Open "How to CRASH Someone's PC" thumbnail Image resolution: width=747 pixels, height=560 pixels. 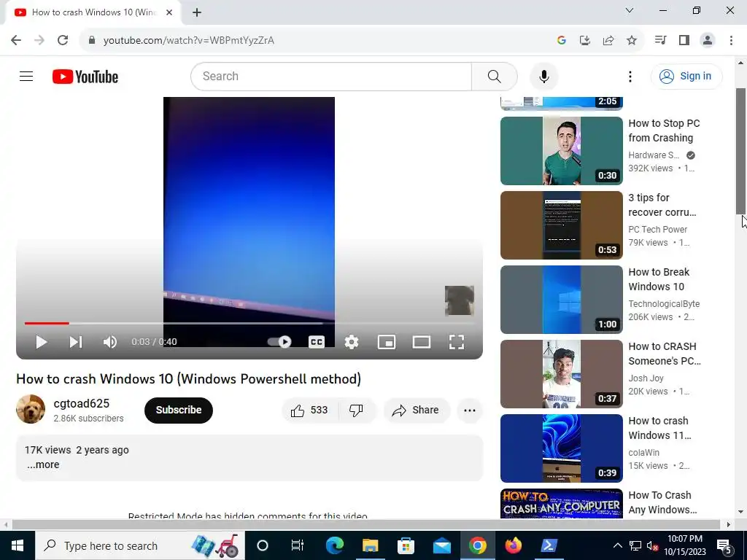click(562, 374)
